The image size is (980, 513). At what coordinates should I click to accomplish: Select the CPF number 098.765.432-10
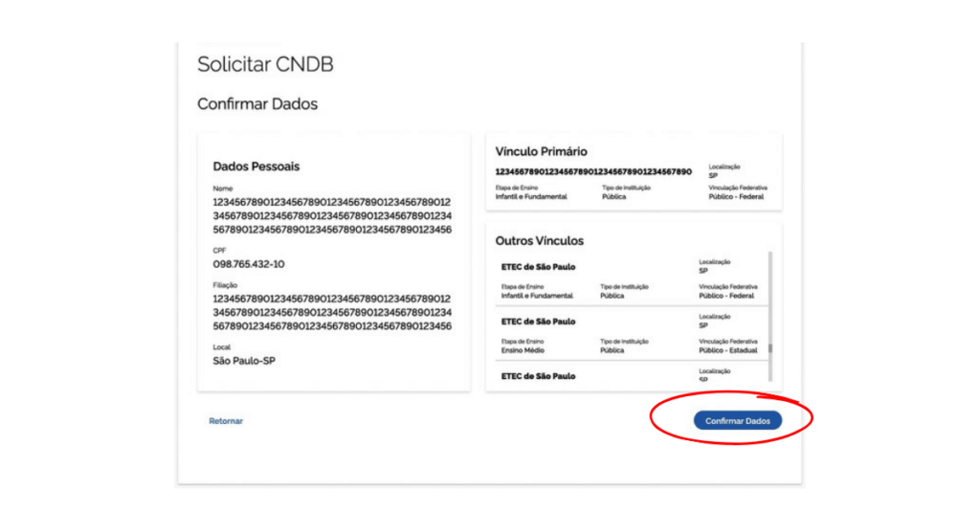tap(249, 263)
